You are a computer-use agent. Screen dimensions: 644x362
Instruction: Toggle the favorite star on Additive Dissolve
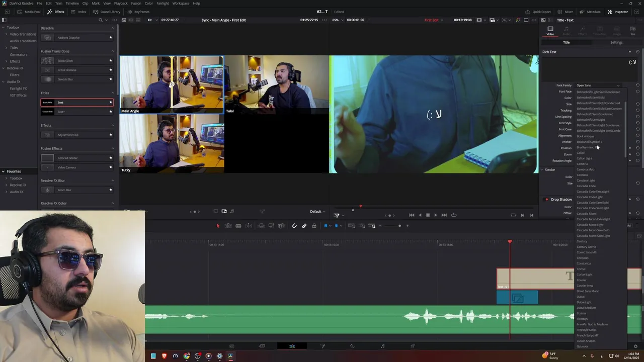tap(111, 38)
